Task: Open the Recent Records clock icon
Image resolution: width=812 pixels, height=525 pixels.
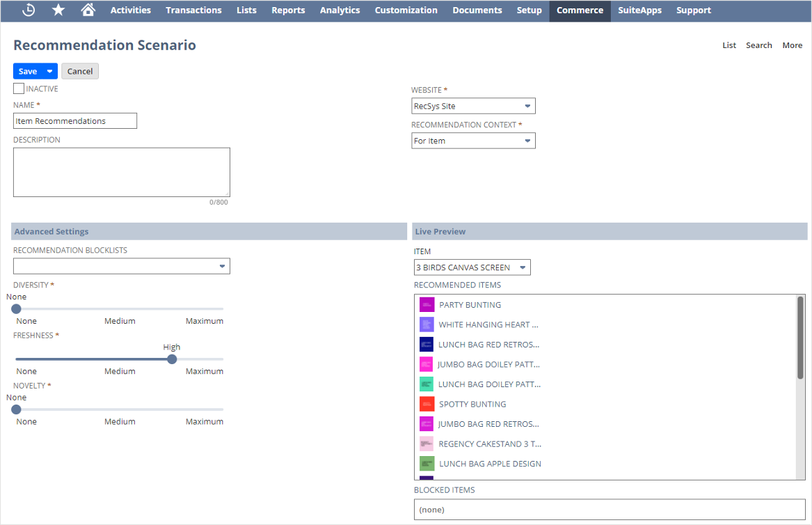Action: click(29, 10)
